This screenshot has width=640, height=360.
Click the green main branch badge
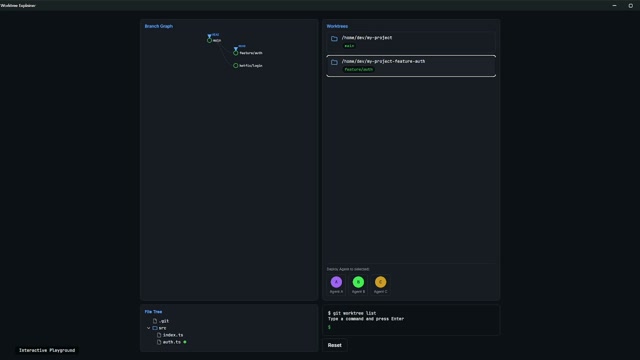[x=349, y=46]
